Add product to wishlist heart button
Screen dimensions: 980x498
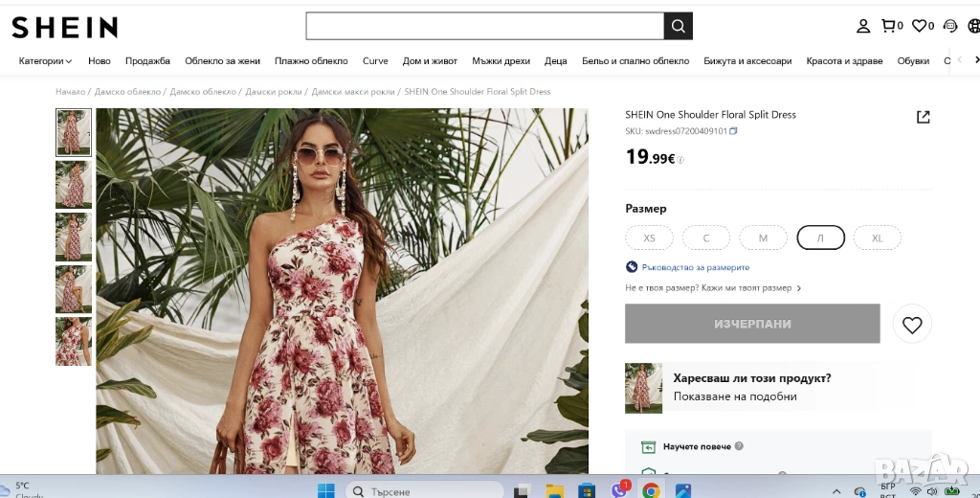point(912,324)
